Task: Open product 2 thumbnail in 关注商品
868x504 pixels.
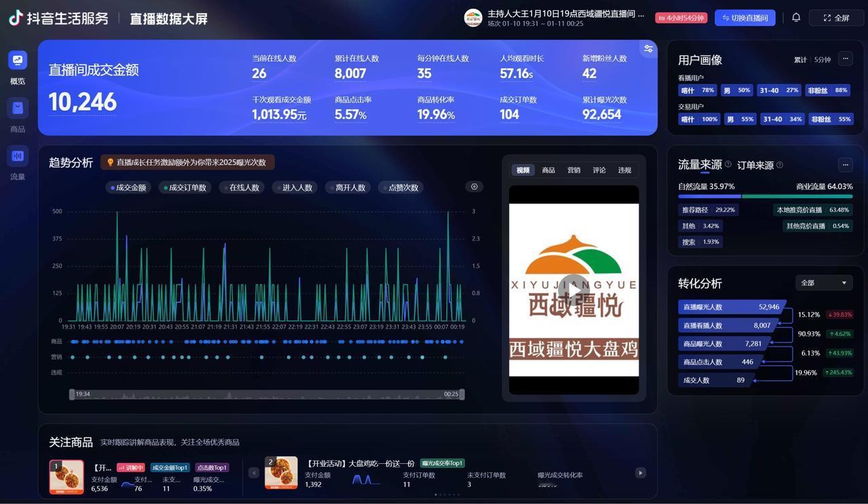Action: pyautogui.click(x=281, y=473)
